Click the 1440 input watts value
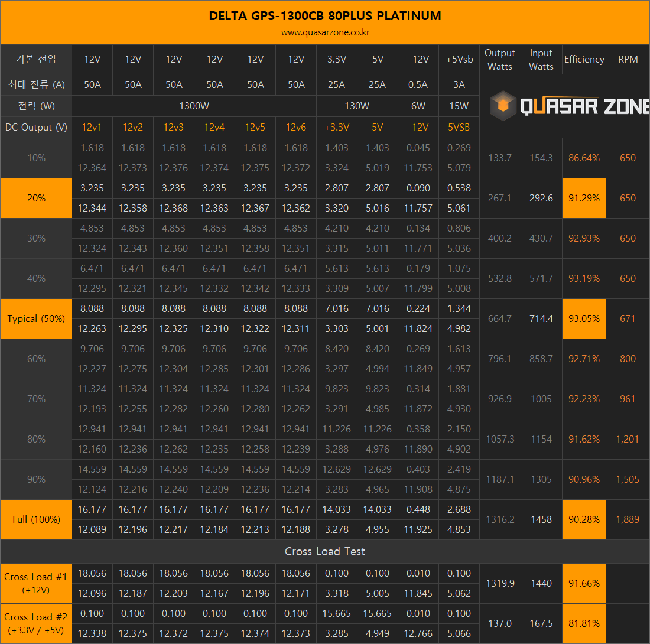The width and height of the screenshot is (650, 644). point(541,583)
